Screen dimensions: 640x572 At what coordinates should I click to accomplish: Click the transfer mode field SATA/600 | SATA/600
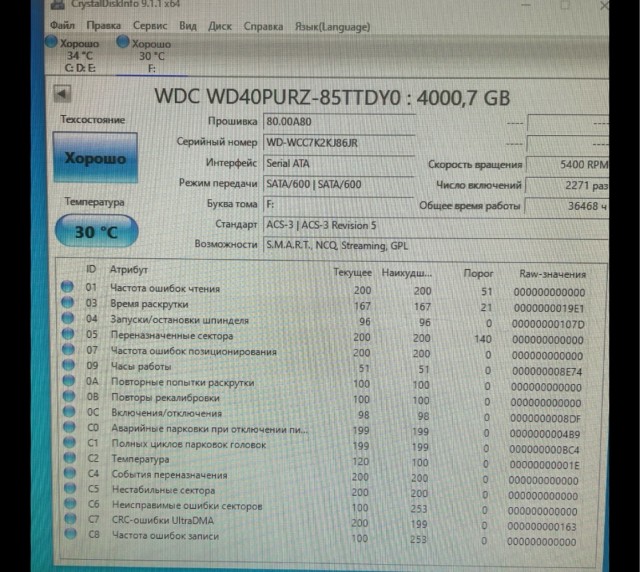[x=338, y=184]
